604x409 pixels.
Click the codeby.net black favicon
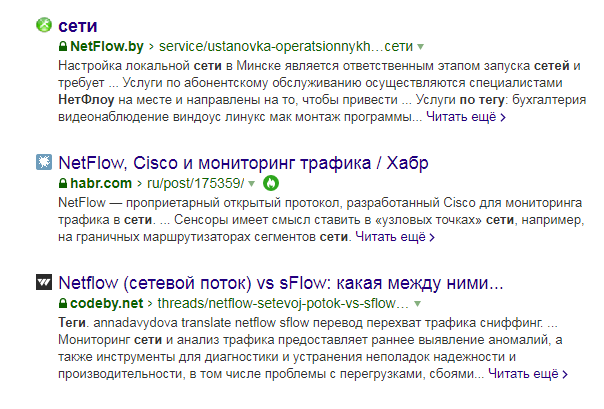pyautogui.click(x=44, y=282)
